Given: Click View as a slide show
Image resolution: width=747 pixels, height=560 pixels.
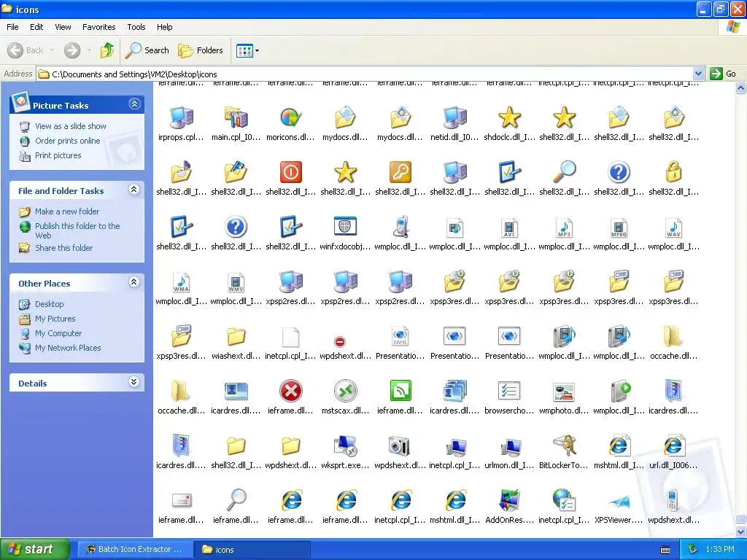Looking at the screenshot, I should [x=71, y=126].
